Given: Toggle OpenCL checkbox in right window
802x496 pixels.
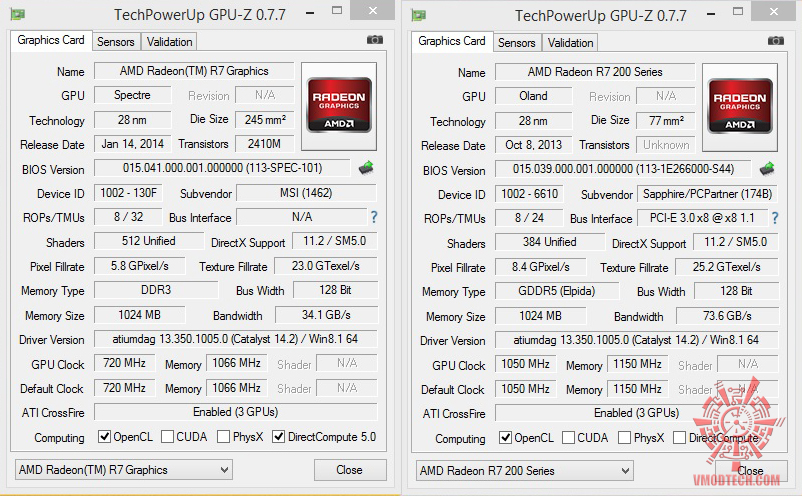Looking at the screenshot, I should click(x=505, y=438).
